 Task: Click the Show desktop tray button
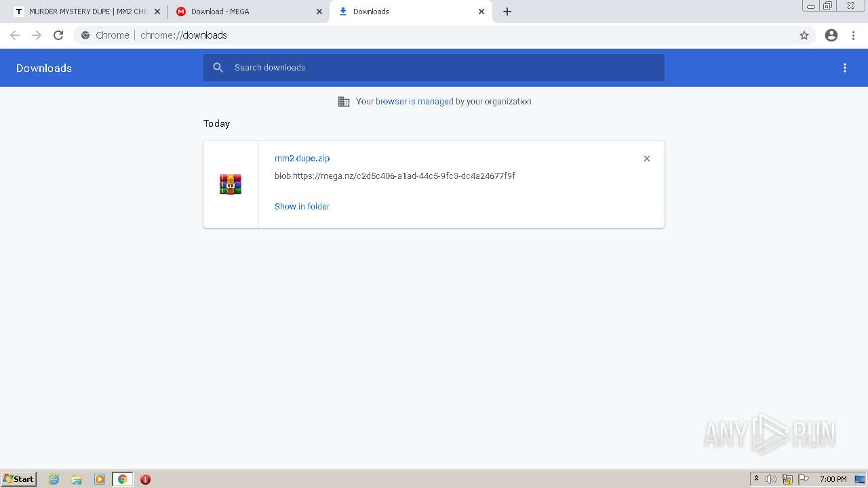tap(861, 479)
